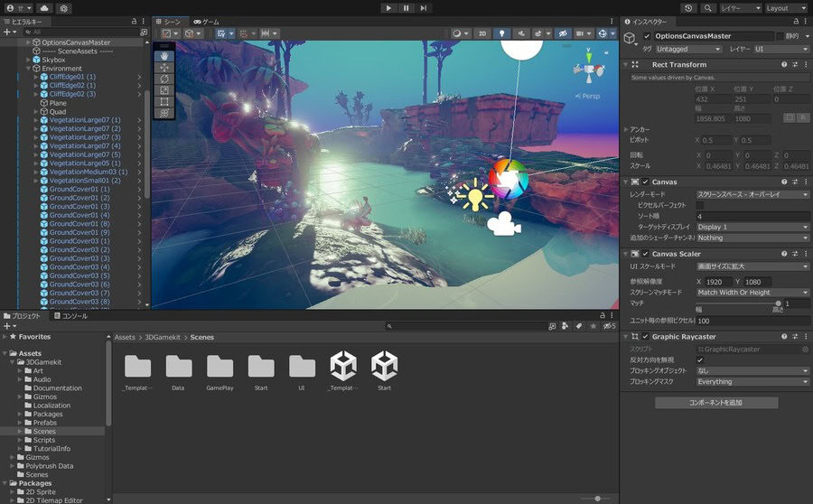
Task: Toggle Canvas Scaler enabled checkbox
Action: tap(645, 254)
